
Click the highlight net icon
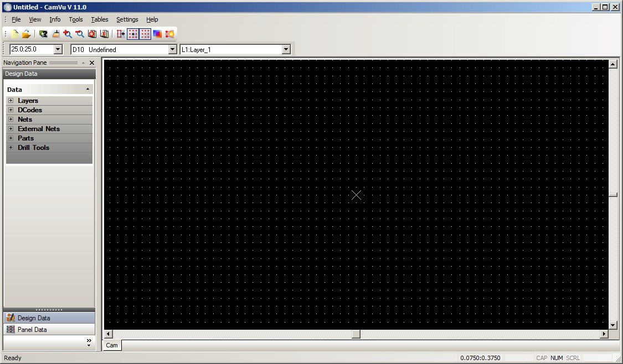coord(169,34)
